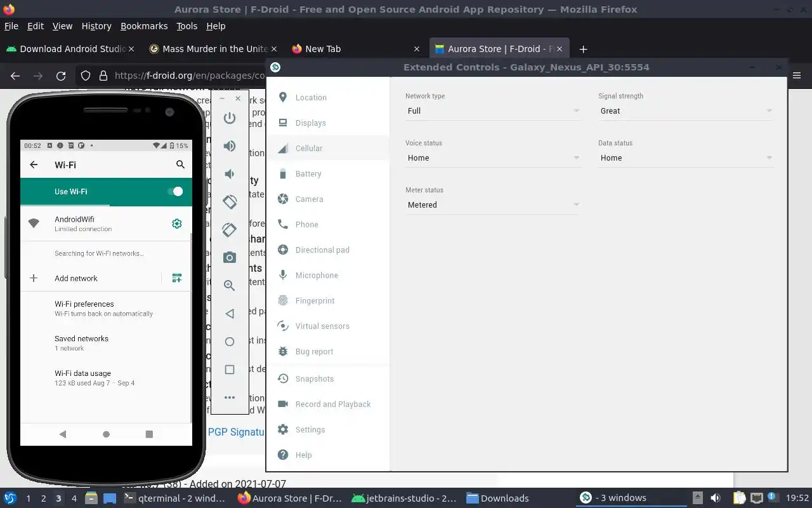Tap the Android navigation back triangle

62,434
